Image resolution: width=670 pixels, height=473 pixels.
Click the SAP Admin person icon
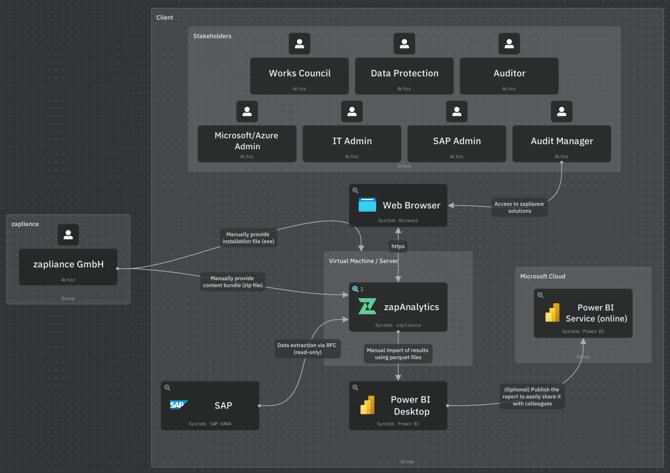[456, 112]
